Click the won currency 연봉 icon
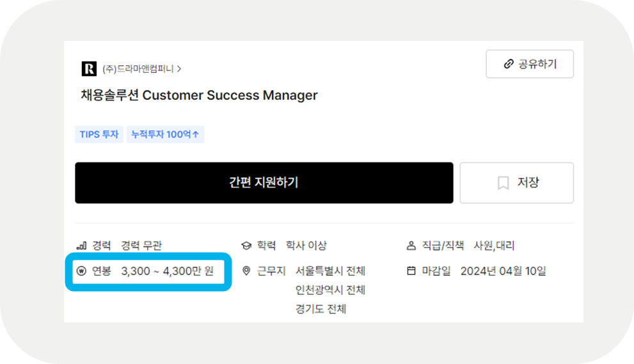The width and height of the screenshot is (634, 364). click(x=81, y=271)
